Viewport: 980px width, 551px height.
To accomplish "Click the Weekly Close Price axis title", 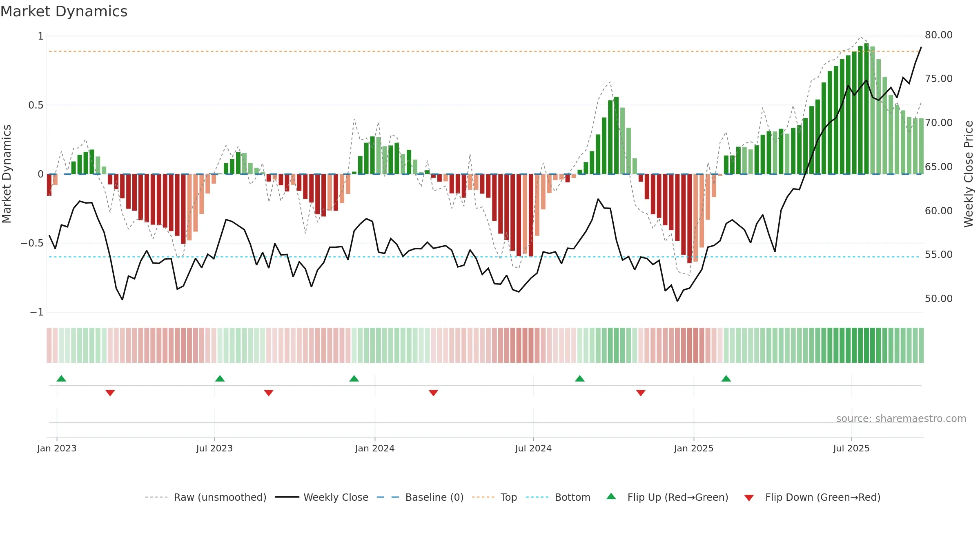I will coord(969,174).
